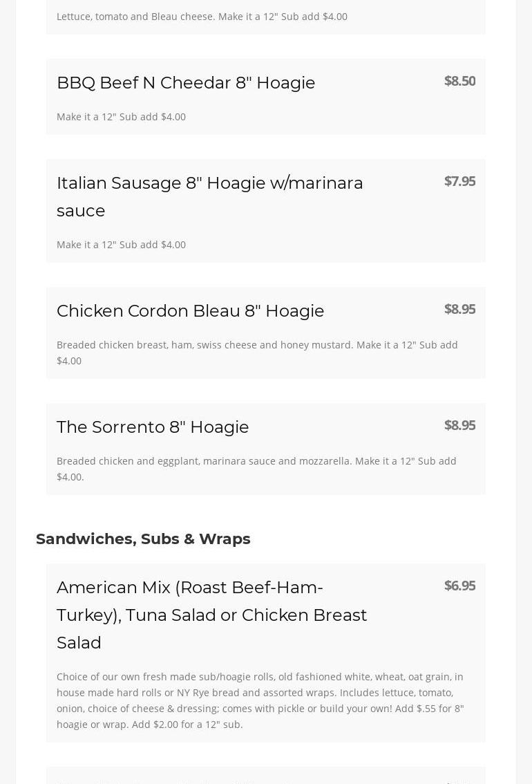The width and height of the screenshot is (532, 784).
Task: Click the breaded chicken breast, ham, swiss description
Action: pyautogui.click(x=257, y=345)
